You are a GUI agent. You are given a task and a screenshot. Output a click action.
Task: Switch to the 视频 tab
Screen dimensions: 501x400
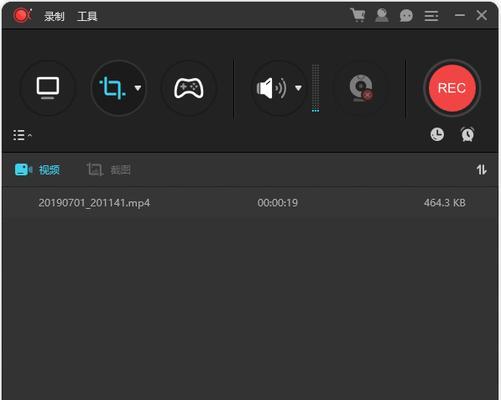point(37,170)
